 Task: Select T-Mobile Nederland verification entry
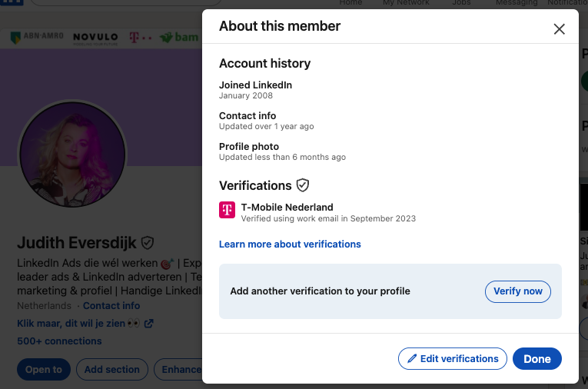tap(317, 213)
